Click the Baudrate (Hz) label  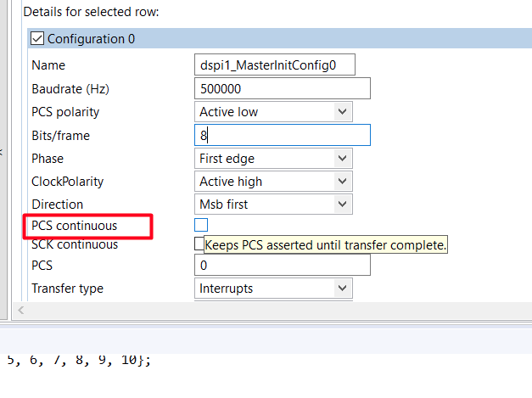(70, 88)
